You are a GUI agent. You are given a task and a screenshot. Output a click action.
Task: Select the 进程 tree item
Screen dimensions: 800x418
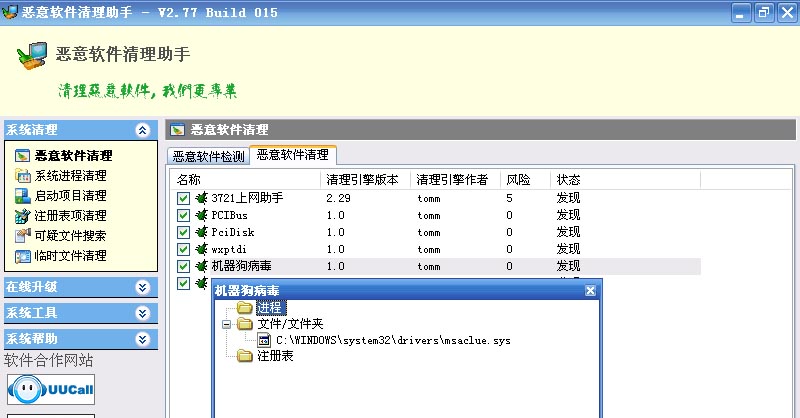(x=270, y=307)
